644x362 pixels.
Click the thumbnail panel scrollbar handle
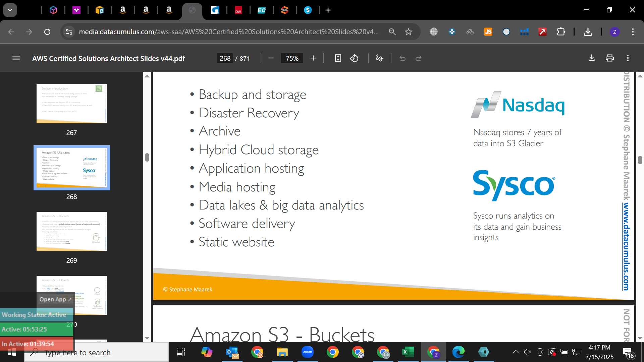(x=147, y=157)
